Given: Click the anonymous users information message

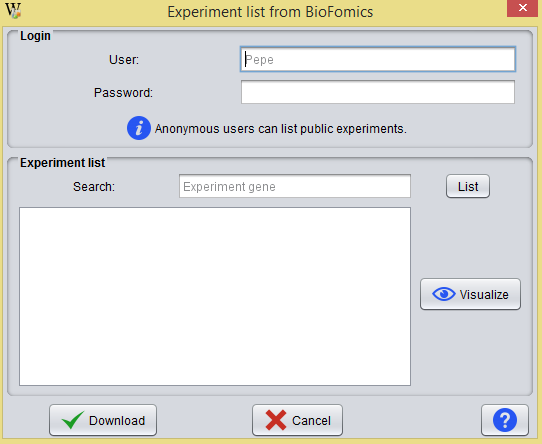Looking at the screenshot, I should coord(281,129).
